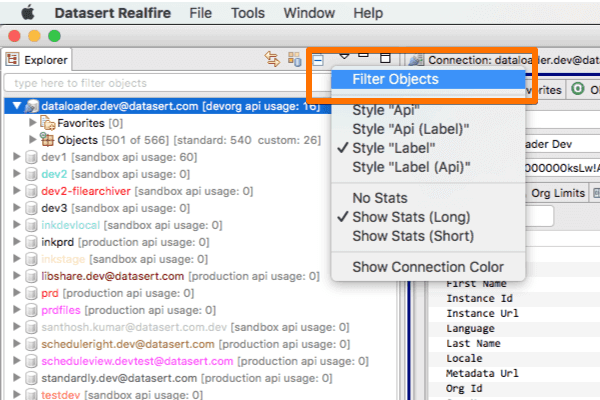Expand the dev1 sandbox connection
The image size is (600, 400).
(x=14, y=157)
